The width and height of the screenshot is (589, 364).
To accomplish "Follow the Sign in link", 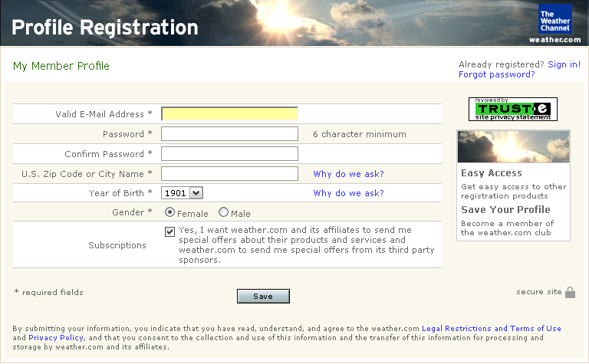I will click(x=562, y=64).
